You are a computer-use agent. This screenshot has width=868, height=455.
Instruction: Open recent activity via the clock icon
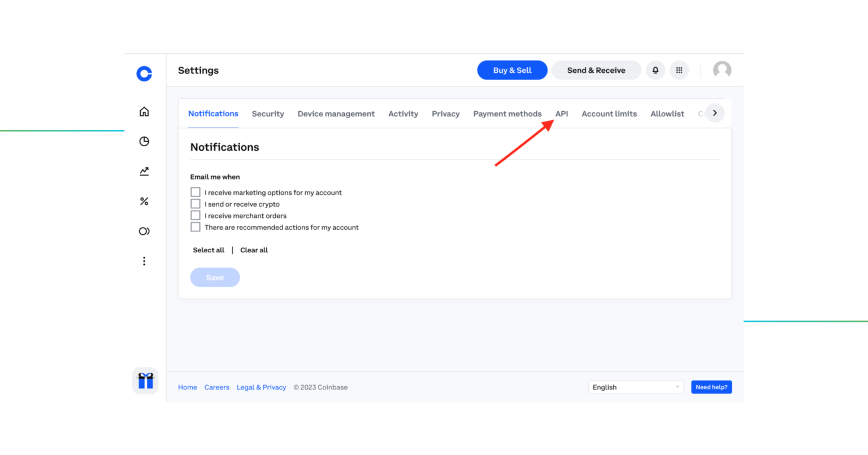144,141
